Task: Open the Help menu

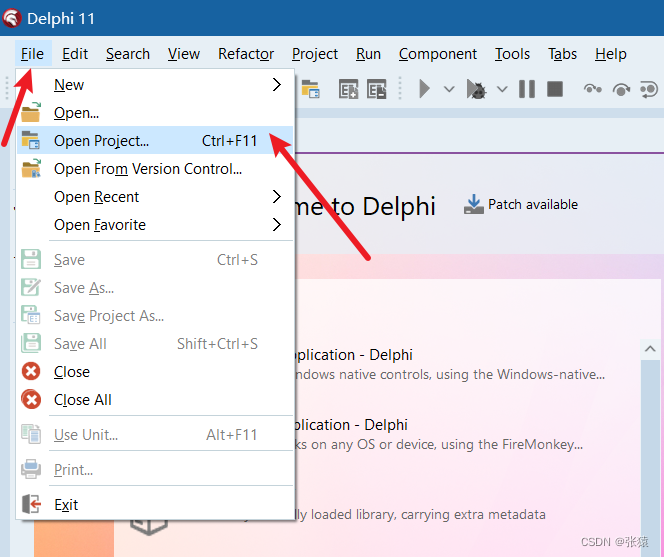Action: click(x=610, y=54)
